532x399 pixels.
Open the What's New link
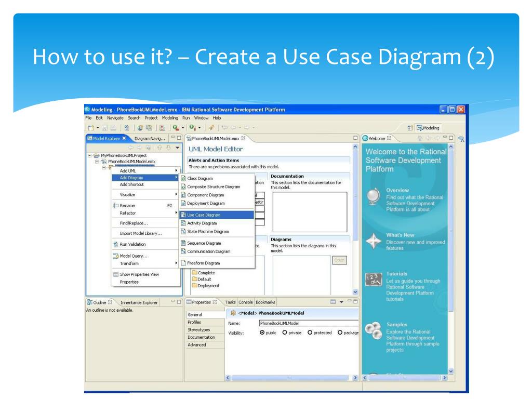pyautogui.click(x=400, y=235)
